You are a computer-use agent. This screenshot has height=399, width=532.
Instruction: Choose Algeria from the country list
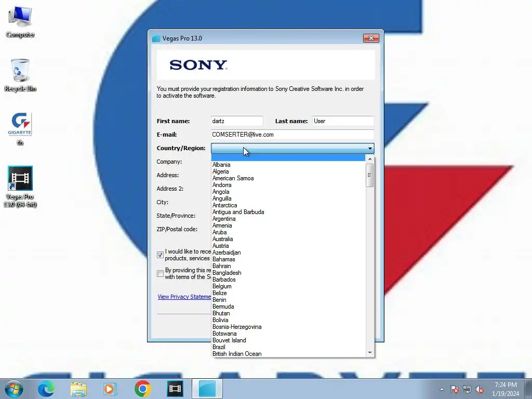[288, 171]
